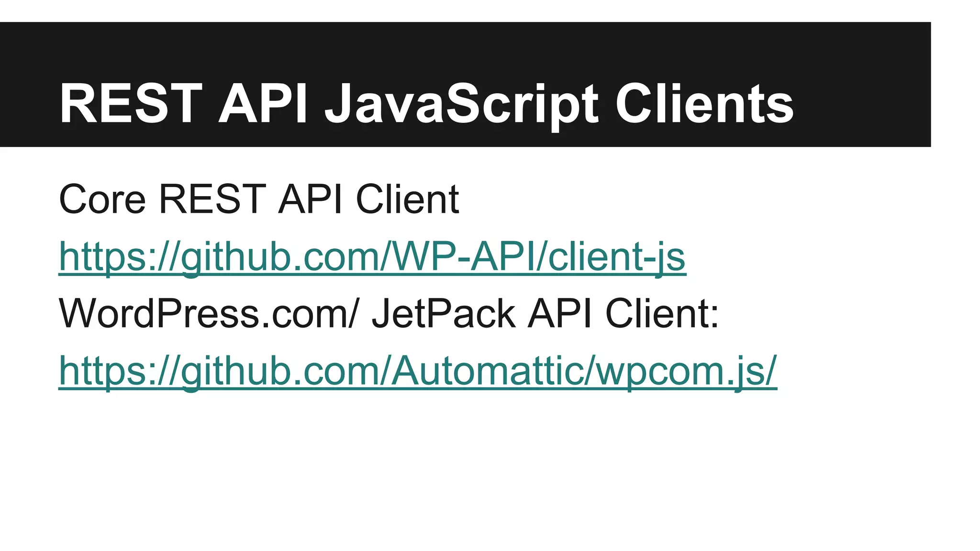This screenshot has height=551, width=980.
Task: Click the 'WordPress.com/ JetPack API Client:' text
Action: [x=389, y=314]
